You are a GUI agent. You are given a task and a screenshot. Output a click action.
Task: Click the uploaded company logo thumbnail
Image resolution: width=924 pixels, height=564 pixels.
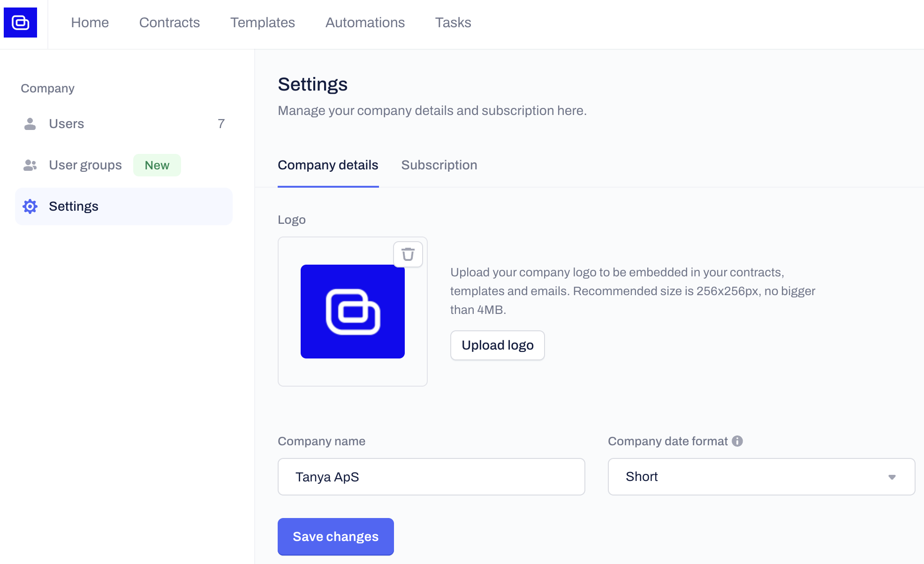pyautogui.click(x=352, y=312)
